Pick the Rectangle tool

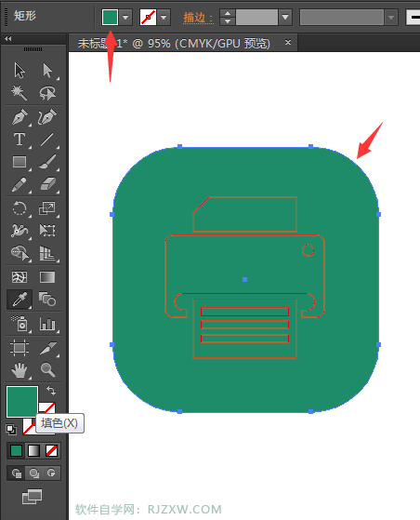[20, 162]
